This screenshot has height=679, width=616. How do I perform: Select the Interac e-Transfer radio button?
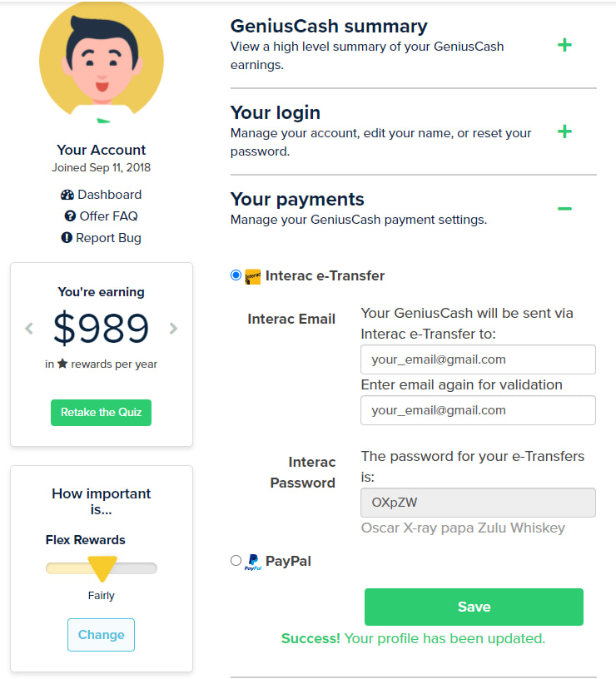tap(236, 275)
